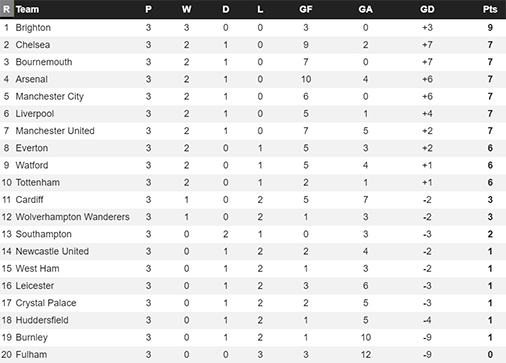This screenshot has width=506, height=363.
Task: Click the Team column header
Action: (x=27, y=9)
